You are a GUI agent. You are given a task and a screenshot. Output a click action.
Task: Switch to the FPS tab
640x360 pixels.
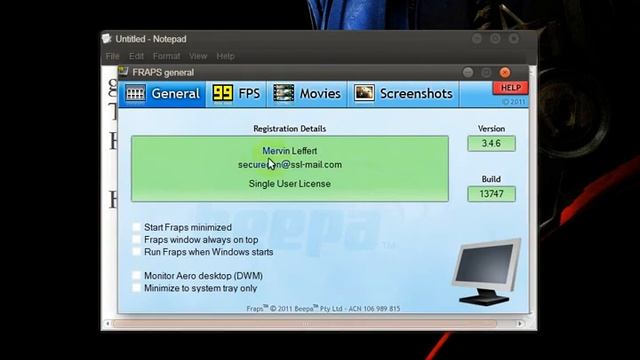[236, 94]
